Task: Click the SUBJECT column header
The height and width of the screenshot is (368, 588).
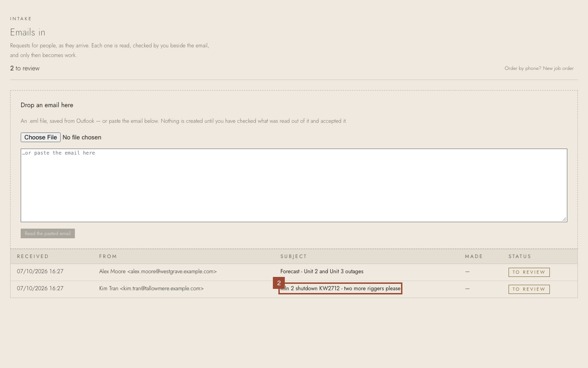Action: [294, 256]
